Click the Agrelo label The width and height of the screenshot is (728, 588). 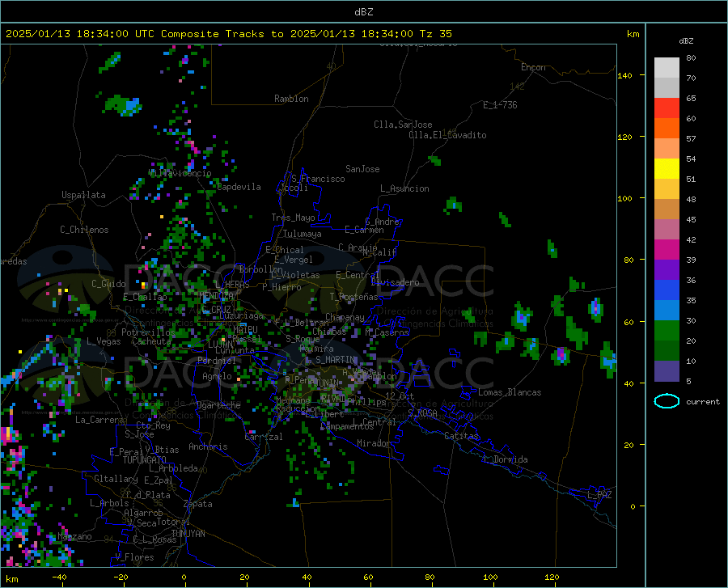(217, 376)
